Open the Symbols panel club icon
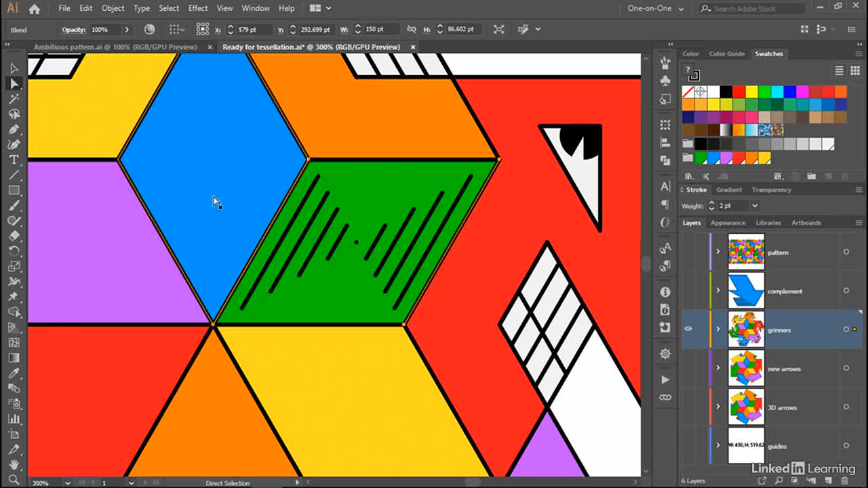 665,80
